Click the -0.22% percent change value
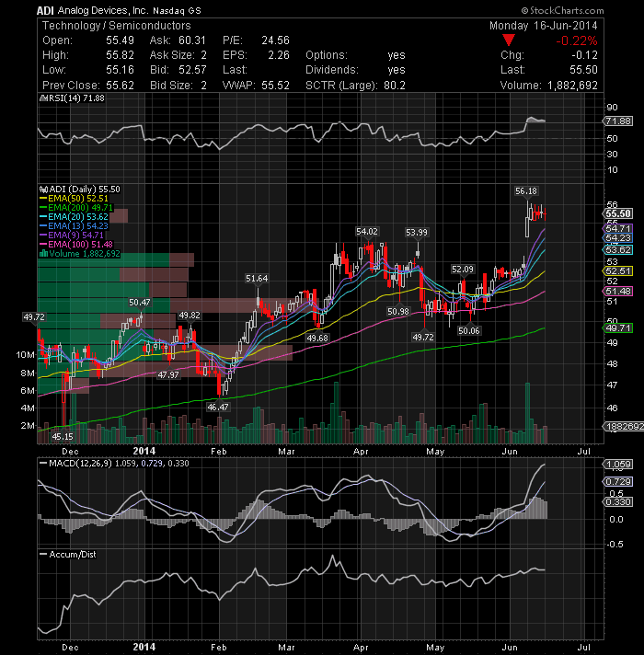The width and height of the screenshot is (644, 655). (x=576, y=40)
